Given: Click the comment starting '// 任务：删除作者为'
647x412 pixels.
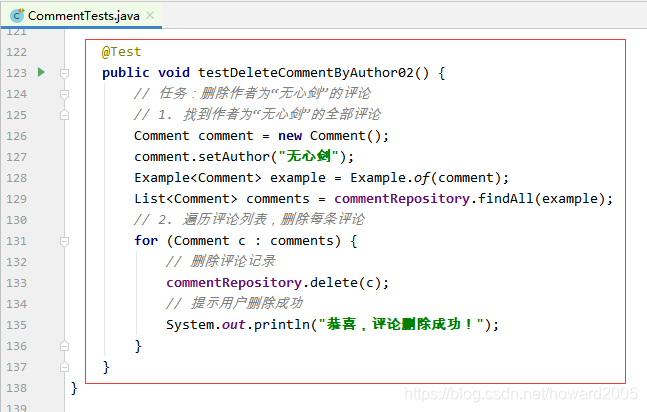Looking at the screenshot, I should (x=253, y=94).
